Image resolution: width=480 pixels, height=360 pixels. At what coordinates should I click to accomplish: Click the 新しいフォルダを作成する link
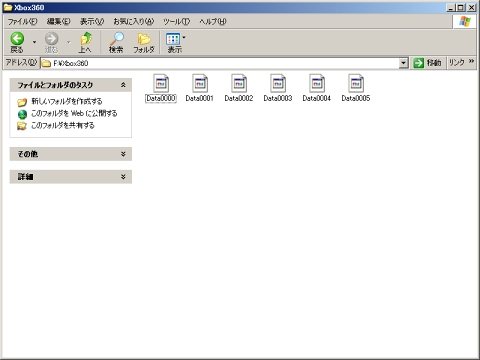click(67, 101)
